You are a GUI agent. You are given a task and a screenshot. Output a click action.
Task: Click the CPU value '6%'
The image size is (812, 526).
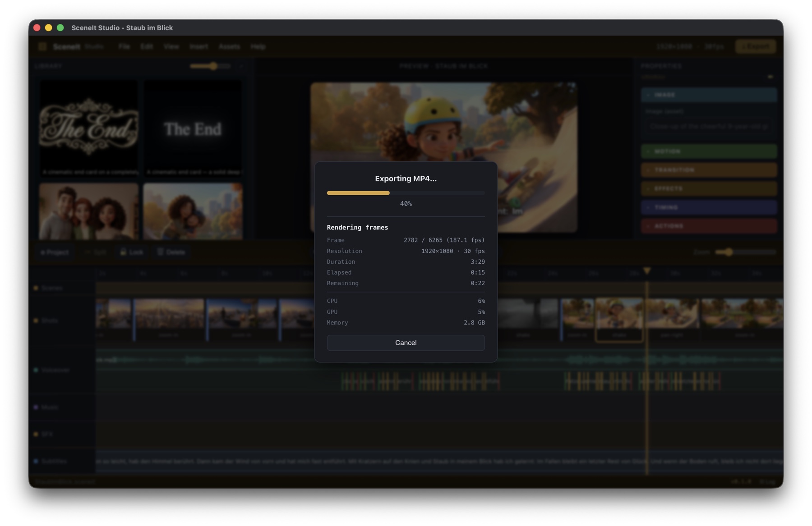pyautogui.click(x=481, y=301)
